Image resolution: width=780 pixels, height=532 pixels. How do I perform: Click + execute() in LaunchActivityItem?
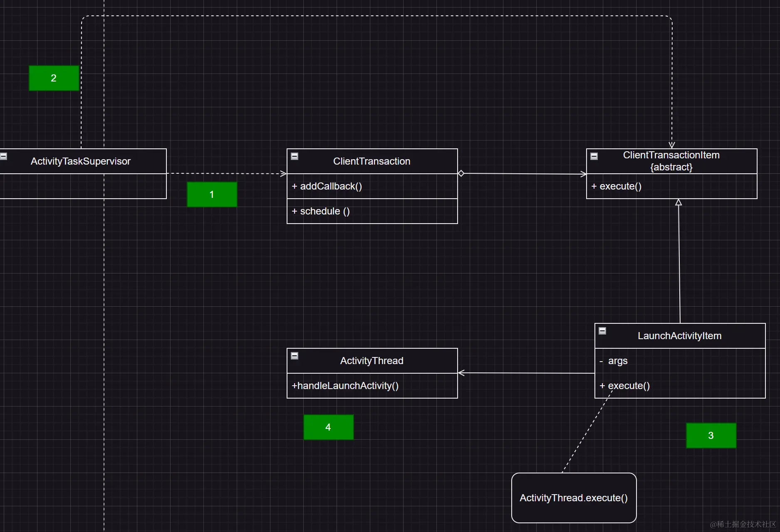(x=680, y=386)
